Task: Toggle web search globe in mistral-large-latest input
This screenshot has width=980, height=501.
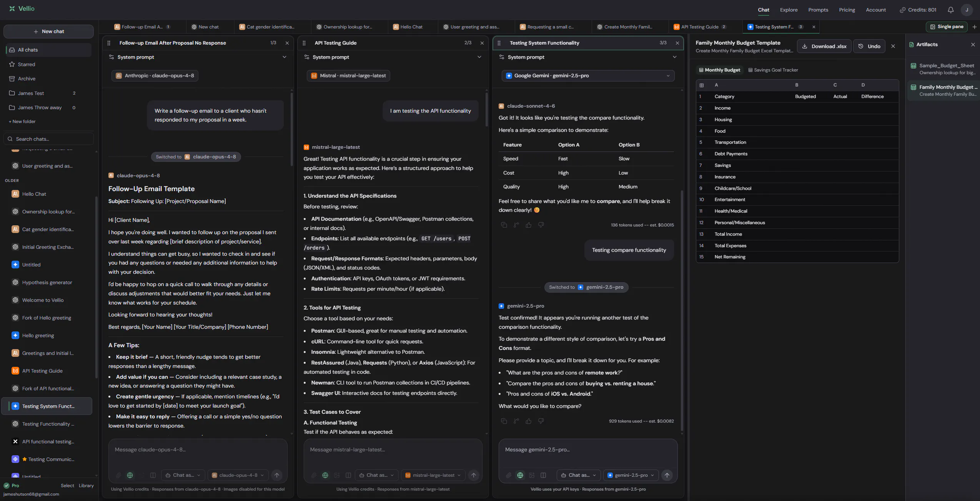Action: [325, 475]
